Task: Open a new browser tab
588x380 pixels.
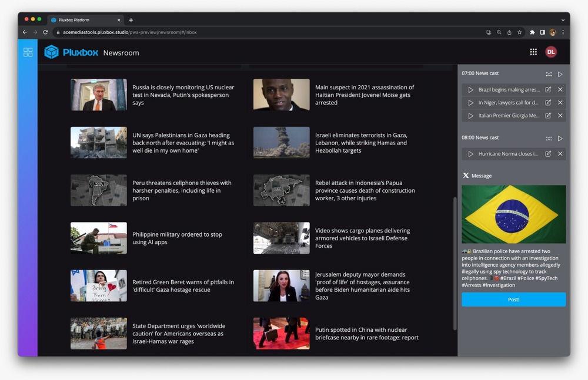Action: click(x=131, y=20)
